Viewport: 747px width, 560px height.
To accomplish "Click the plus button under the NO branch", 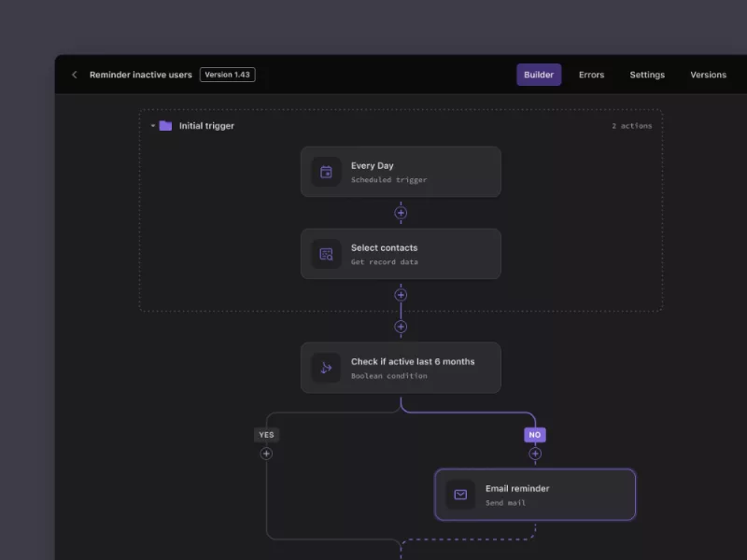I will coord(534,453).
